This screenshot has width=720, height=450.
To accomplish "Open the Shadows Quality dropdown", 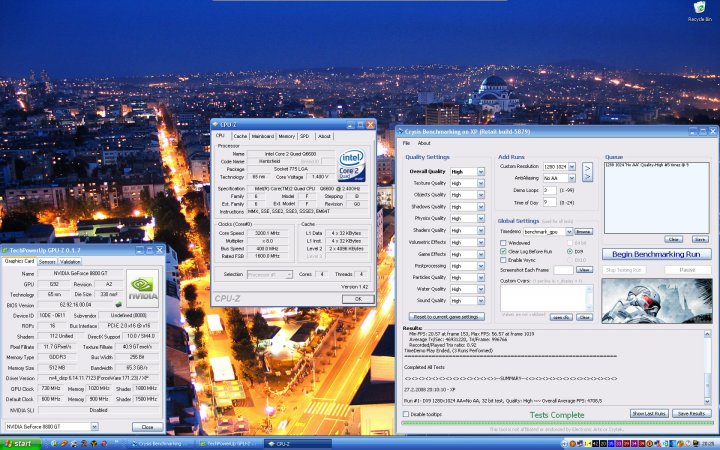I will pyautogui.click(x=481, y=207).
